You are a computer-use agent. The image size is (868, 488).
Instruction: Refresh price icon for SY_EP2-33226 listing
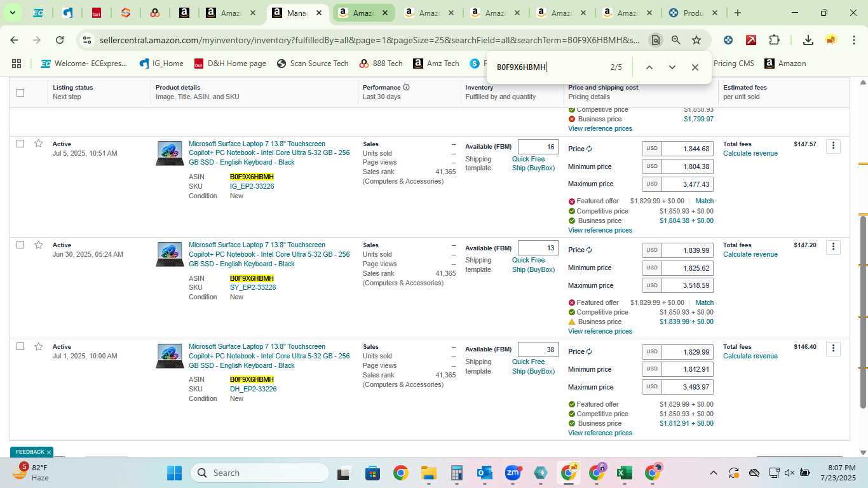tap(590, 250)
